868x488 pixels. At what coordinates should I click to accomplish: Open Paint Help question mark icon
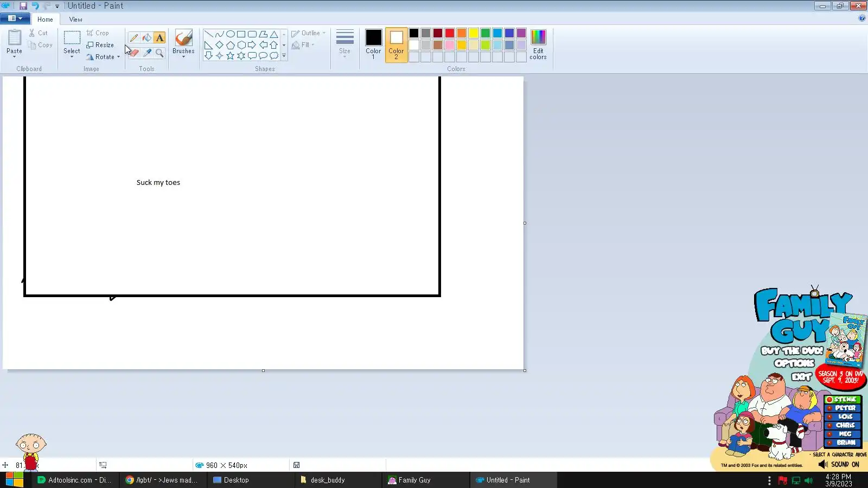coord(862,18)
